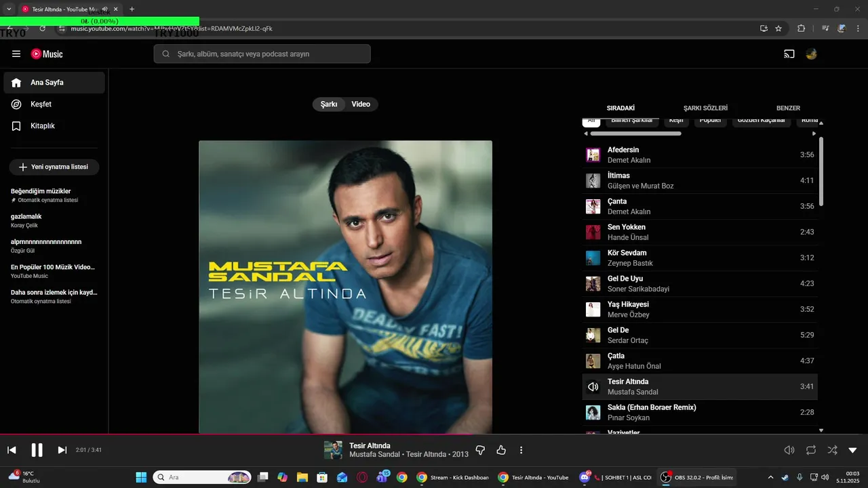Viewport: 868px width, 488px height.
Task: Click the volume speaker icon
Action: point(789,450)
